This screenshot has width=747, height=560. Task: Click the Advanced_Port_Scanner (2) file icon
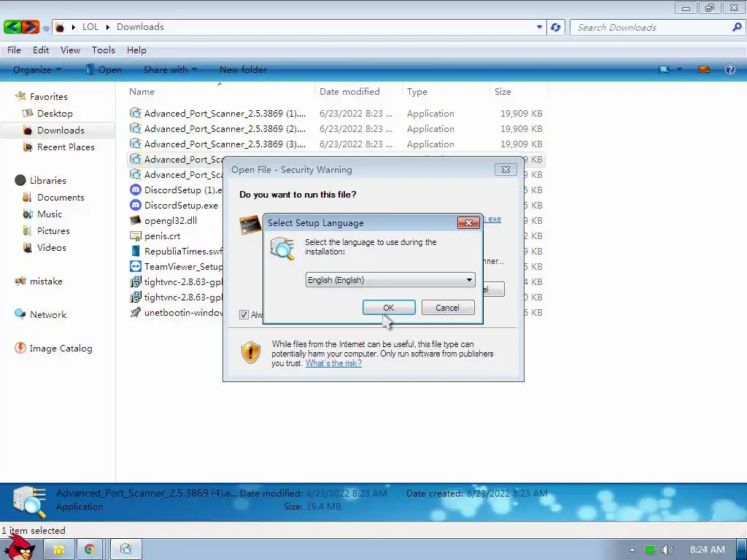click(135, 128)
